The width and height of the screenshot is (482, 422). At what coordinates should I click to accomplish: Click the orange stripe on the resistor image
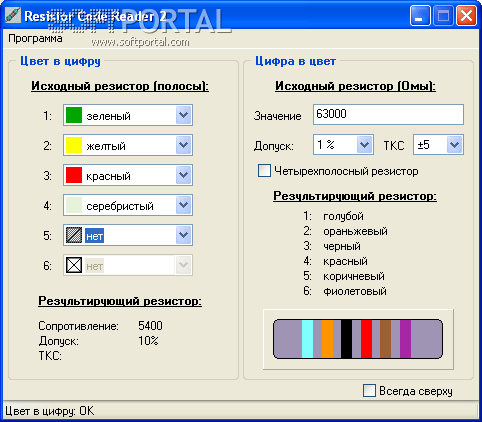(327, 339)
